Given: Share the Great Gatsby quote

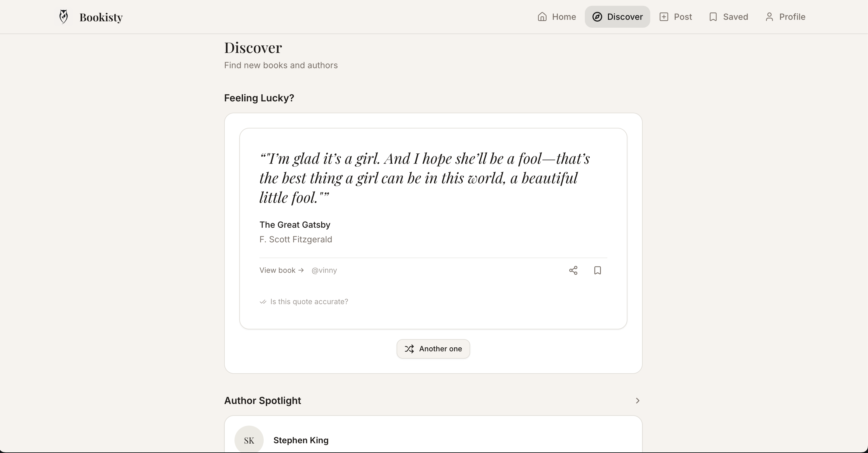Looking at the screenshot, I should coord(574,270).
